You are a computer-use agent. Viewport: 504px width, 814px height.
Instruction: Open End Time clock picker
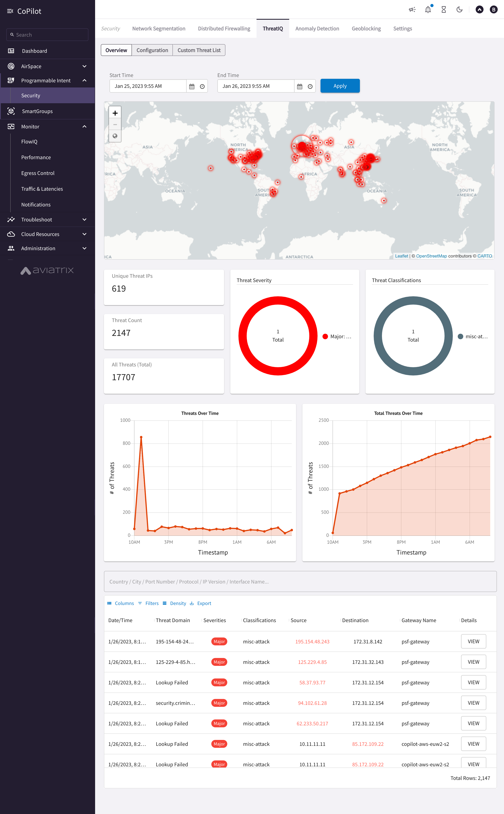click(x=310, y=86)
